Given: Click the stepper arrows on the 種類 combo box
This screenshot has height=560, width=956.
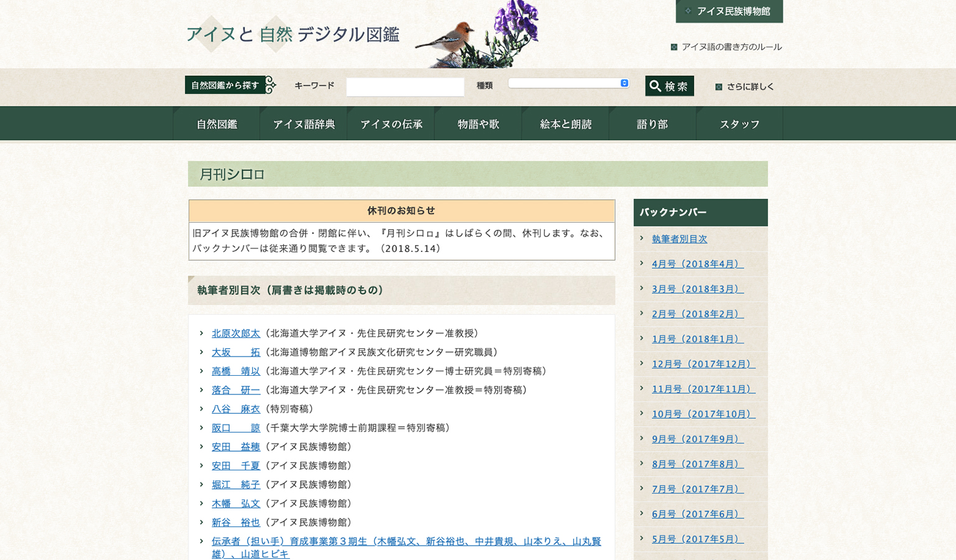Looking at the screenshot, I should (x=624, y=83).
